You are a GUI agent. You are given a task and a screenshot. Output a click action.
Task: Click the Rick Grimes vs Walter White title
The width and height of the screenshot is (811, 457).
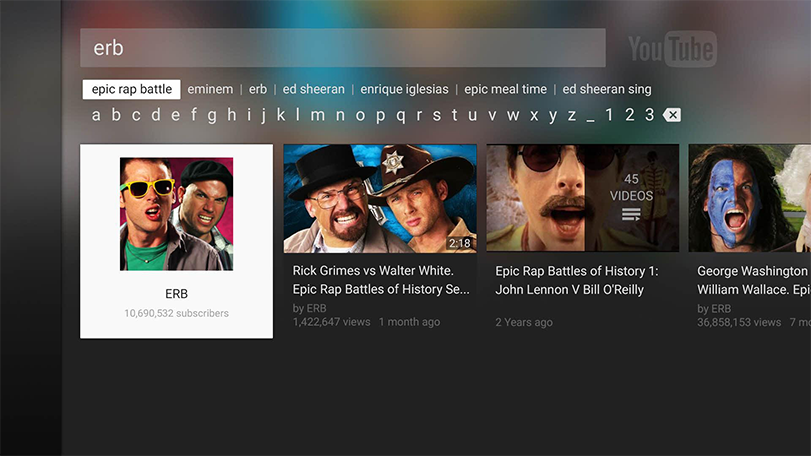coord(381,280)
